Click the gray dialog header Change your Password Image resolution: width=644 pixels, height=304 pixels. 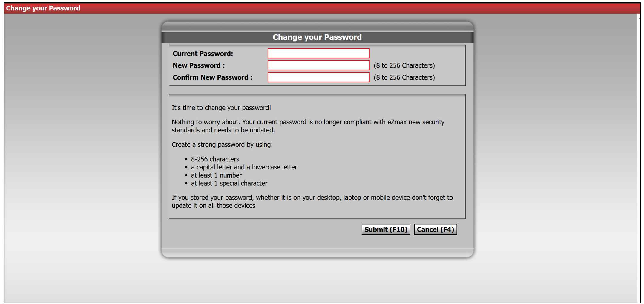pyautogui.click(x=317, y=37)
